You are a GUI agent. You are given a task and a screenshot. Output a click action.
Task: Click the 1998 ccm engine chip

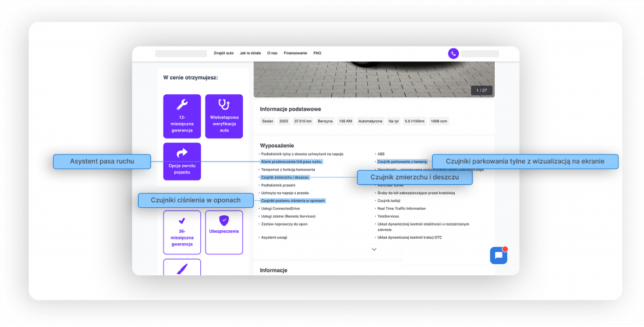click(x=438, y=122)
